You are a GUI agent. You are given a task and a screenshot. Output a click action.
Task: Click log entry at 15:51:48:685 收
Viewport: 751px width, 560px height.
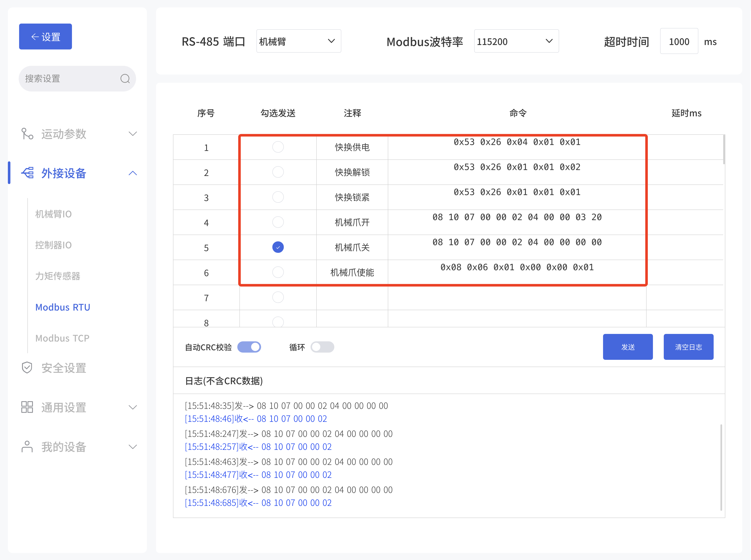click(x=258, y=503)
